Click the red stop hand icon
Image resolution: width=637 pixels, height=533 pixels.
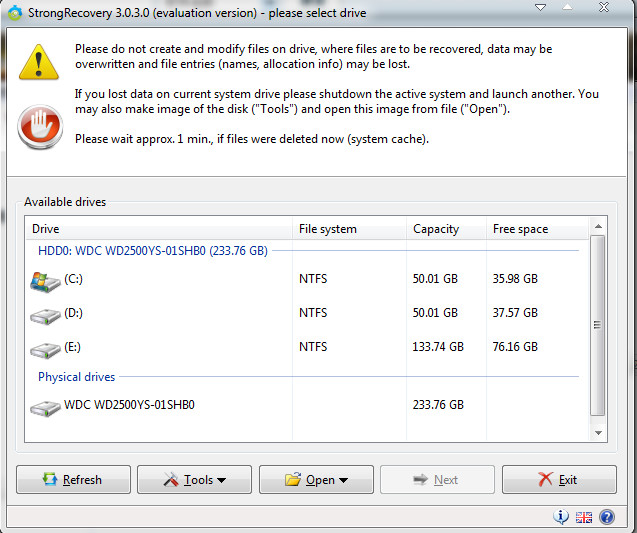pos(40,126)
